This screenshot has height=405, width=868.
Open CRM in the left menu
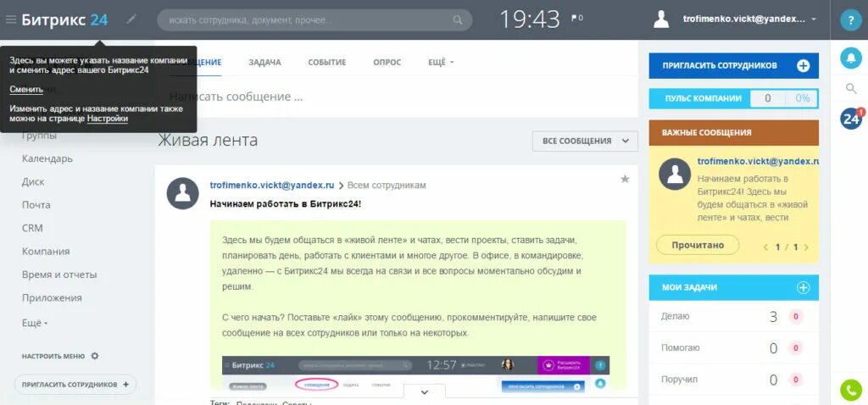coord(32,229)
